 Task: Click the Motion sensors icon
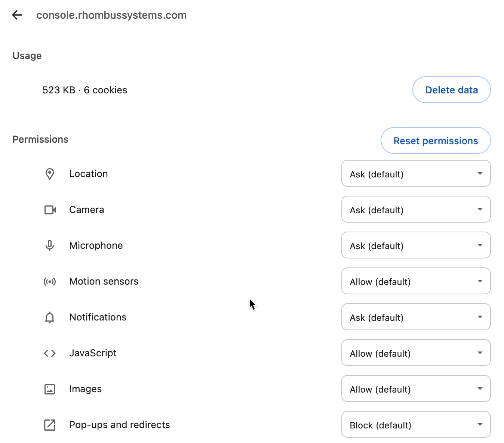coord(50,282)
